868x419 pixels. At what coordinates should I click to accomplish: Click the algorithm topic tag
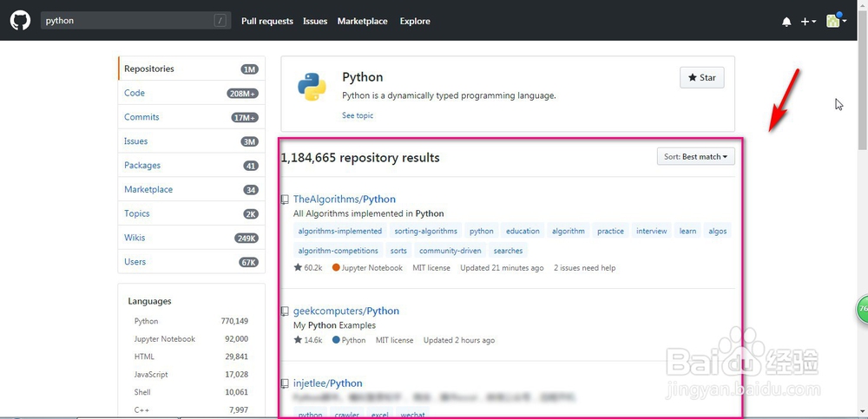click(x=568, y=232)
